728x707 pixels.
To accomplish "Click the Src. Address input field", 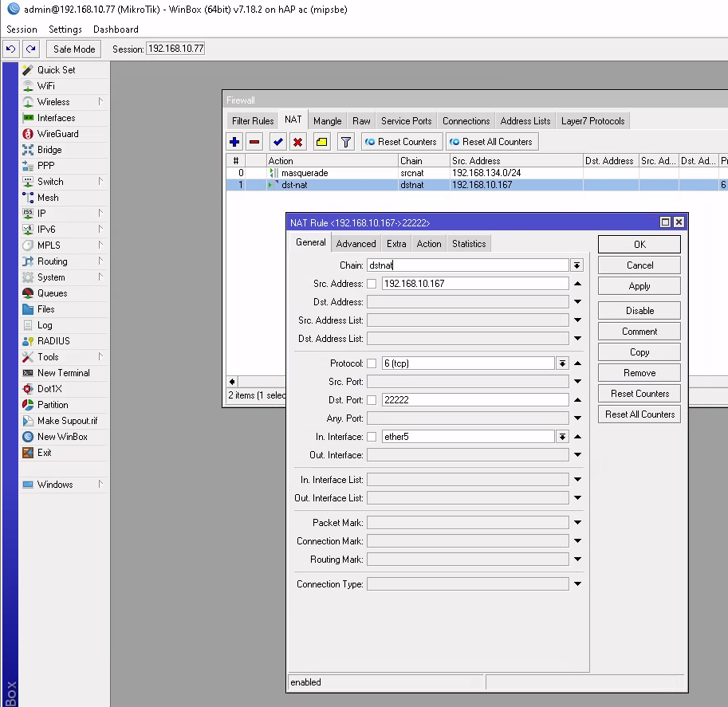I will [x=475, y=284].
